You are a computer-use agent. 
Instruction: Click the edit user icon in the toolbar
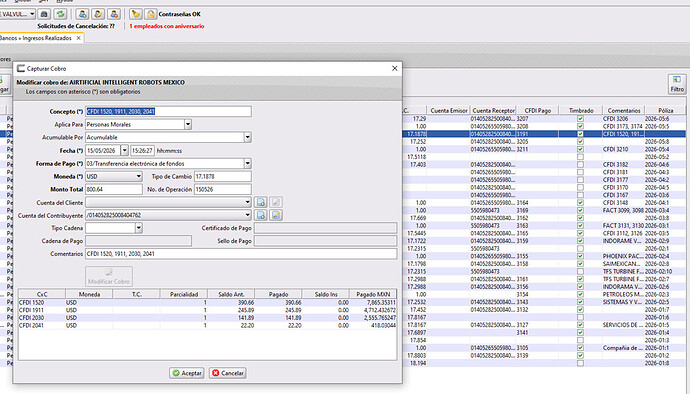98,14
